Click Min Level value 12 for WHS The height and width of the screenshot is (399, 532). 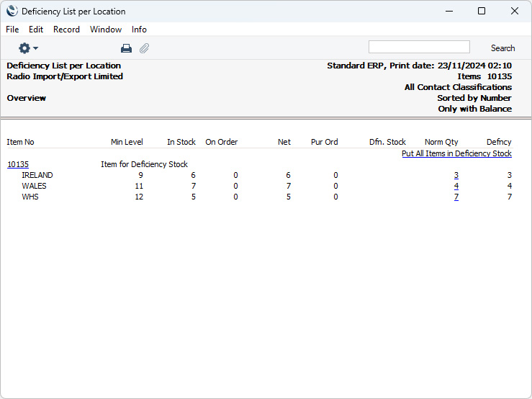point(139,197)
